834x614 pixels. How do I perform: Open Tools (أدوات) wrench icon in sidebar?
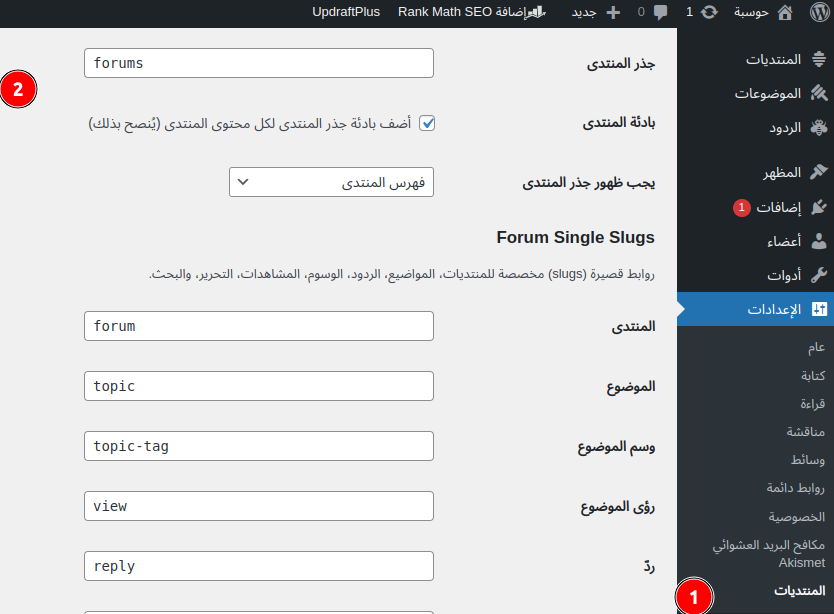coord(818,275)
